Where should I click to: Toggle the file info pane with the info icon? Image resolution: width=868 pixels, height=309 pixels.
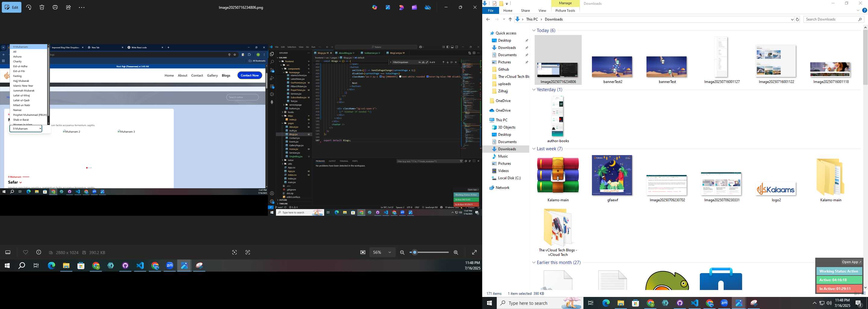tap(39, 252)
